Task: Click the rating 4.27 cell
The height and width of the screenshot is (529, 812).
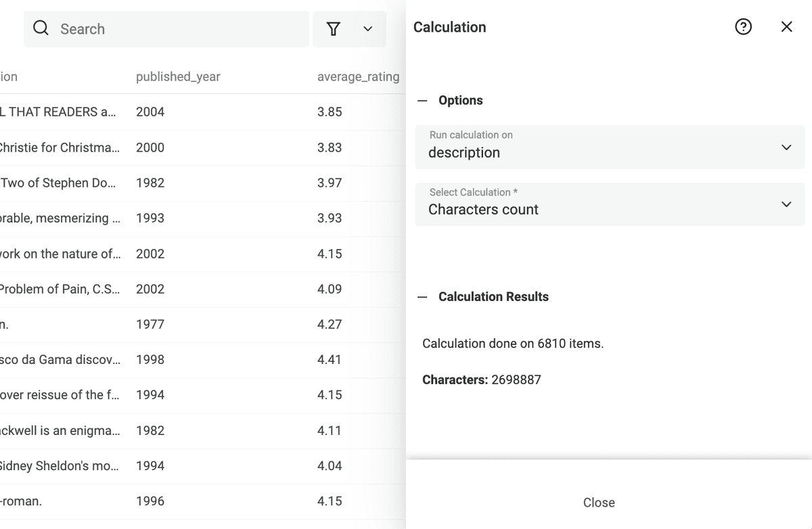Action: pyautogui.click(x=330, y=324)
